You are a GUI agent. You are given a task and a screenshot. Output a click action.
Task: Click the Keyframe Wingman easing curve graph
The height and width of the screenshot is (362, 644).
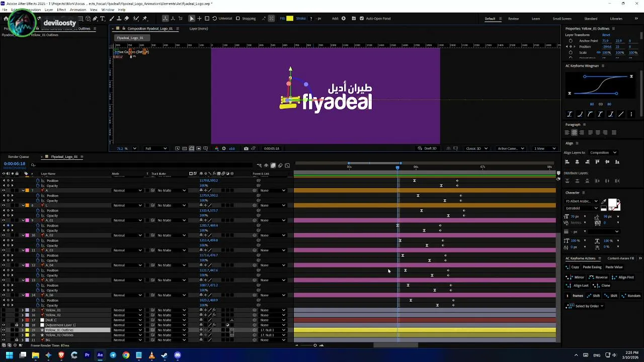600,84
